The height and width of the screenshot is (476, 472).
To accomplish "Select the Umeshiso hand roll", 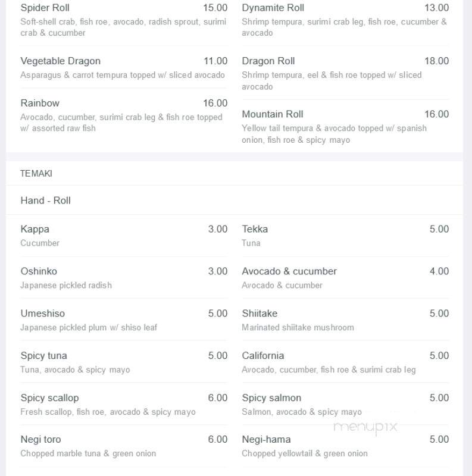I will (124, 320).
